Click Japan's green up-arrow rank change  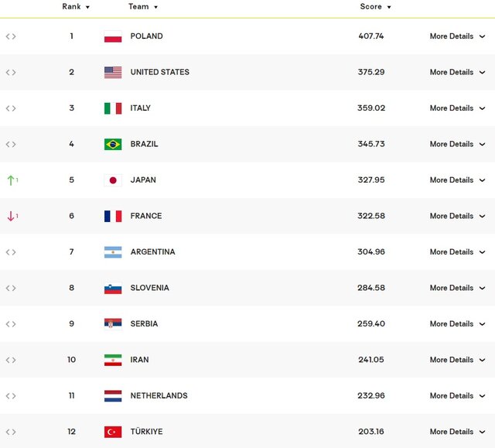coord(12,180)
